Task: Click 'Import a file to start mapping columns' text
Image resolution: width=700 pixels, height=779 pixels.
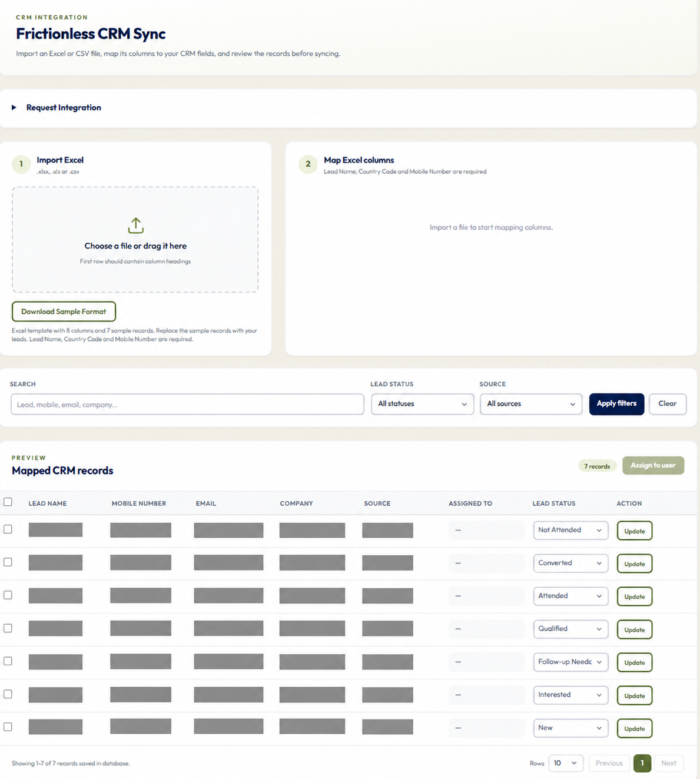Action: click(x=492, y=227)
